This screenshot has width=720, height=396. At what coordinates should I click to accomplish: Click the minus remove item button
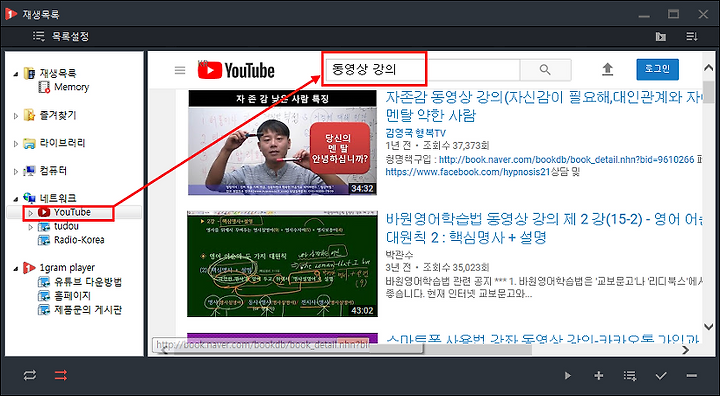point(692,376)
